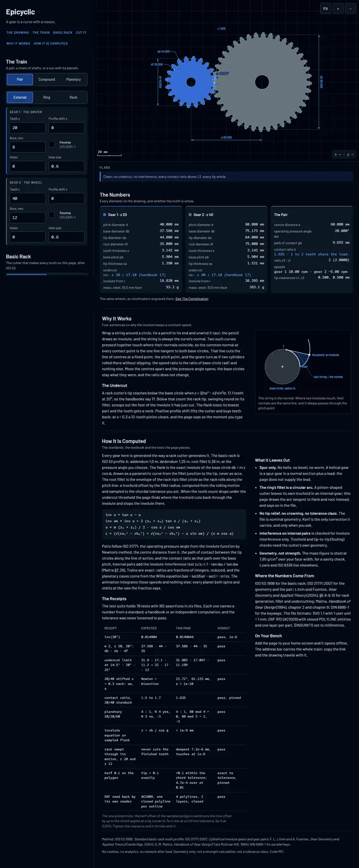Click the Clean no-undercut flag message
Image resolution: width=359 pixels, height=868 pixels.
(226, 176)
